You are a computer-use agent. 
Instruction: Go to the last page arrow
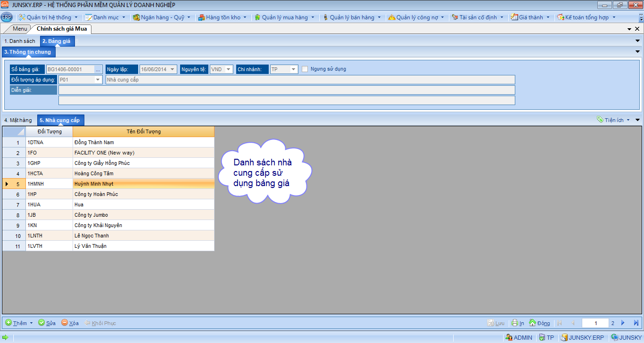click(x=636, y=323)
